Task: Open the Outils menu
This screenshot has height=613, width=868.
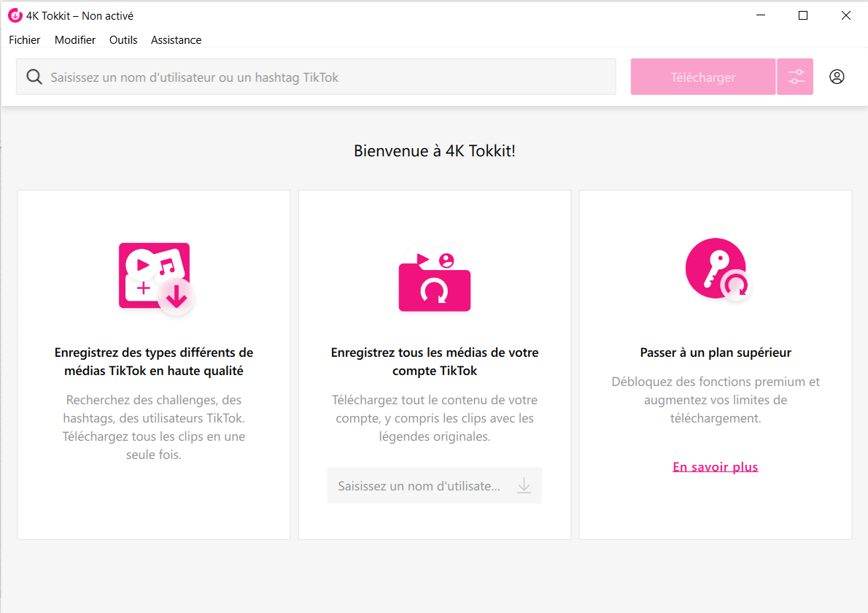Action: click(x=123, y=40)
